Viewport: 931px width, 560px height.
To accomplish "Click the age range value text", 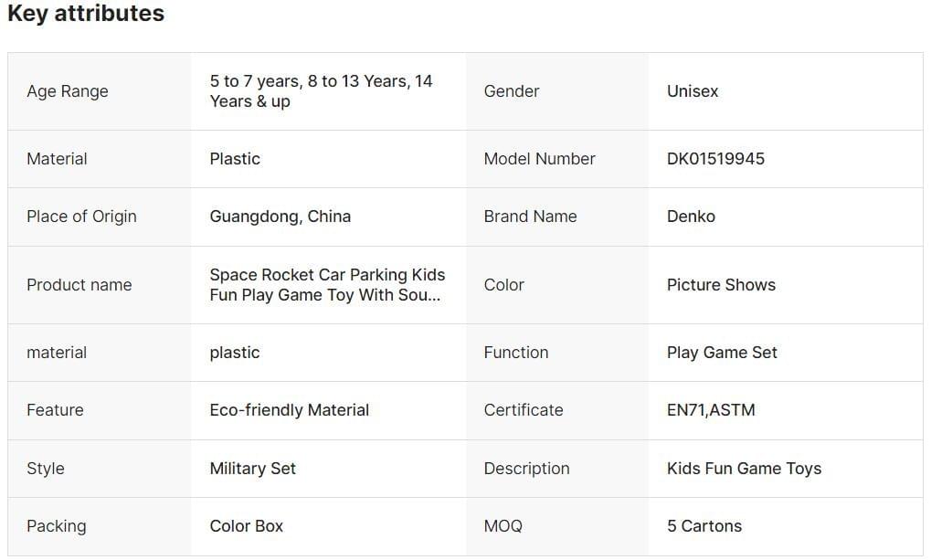I will tap(321, 91).
